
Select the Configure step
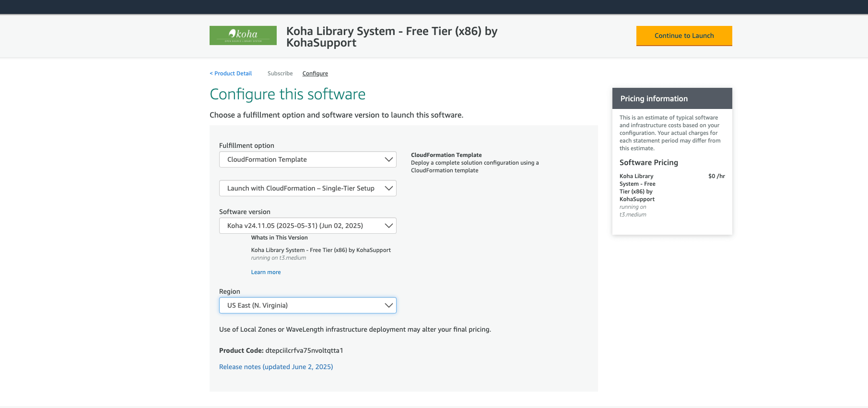click(x=315, y=73)
